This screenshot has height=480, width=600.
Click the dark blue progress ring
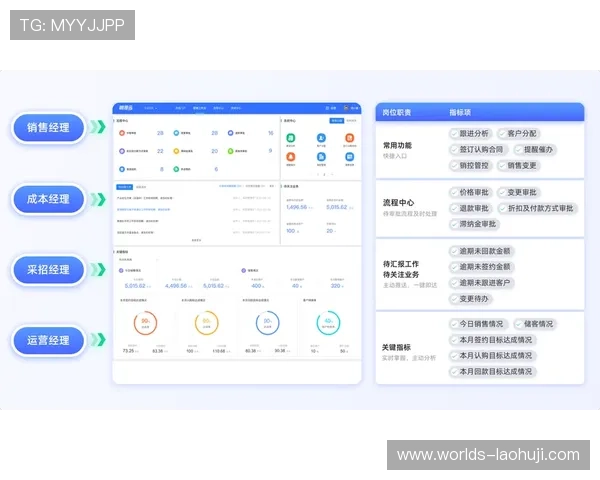[267, 323]
